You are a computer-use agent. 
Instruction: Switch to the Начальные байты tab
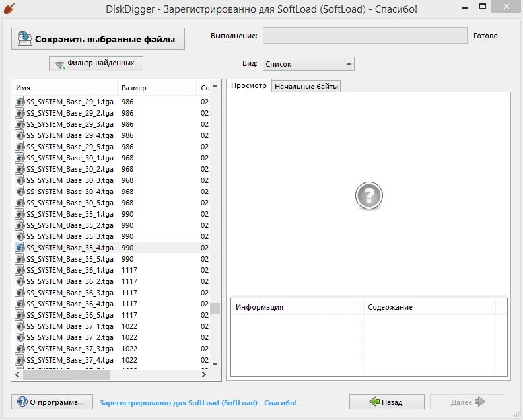click(306, 87)
